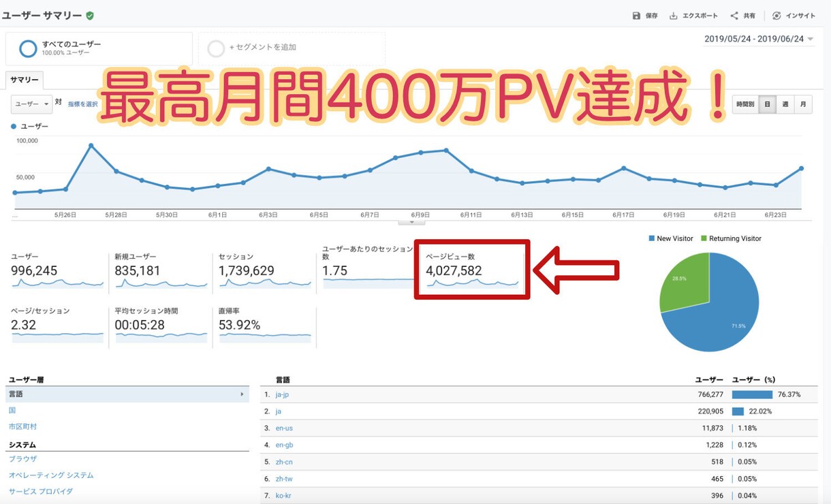Open the ko-kr language row link
Viewport: 831px width, 504px height.
tap(284, 495)
